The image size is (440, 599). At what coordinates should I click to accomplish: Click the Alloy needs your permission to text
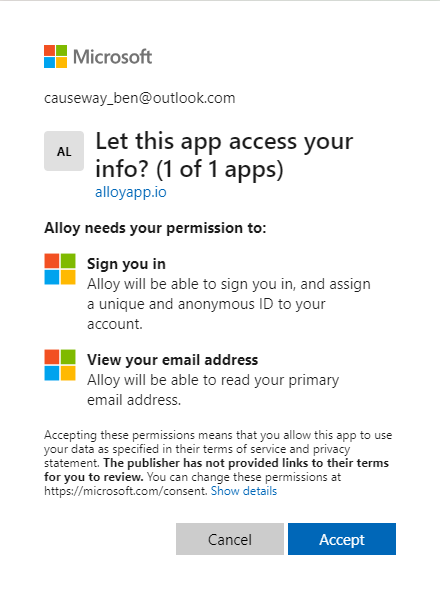[155, 228]
